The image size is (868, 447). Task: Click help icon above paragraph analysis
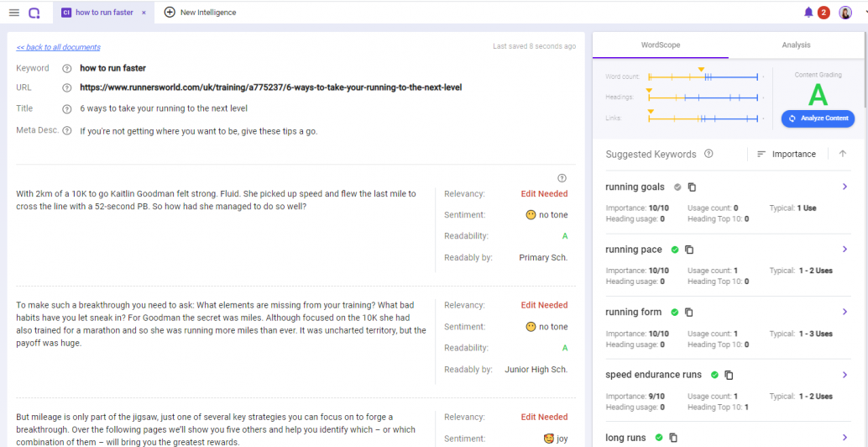[x=562, y=178]
